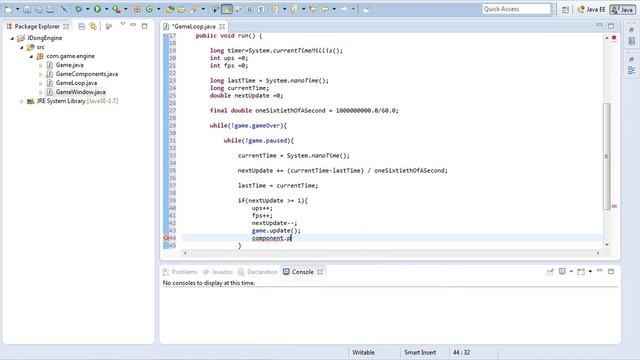This screenshot has width=640, height=360.
Task: Click the Smart Insert status bar entry
Action: coord(420,352)
